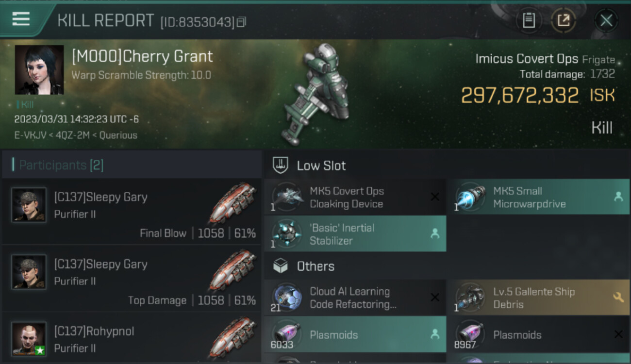
Task: Click the Imicus Covert Ops ship name
Action: tap(527, 59)
